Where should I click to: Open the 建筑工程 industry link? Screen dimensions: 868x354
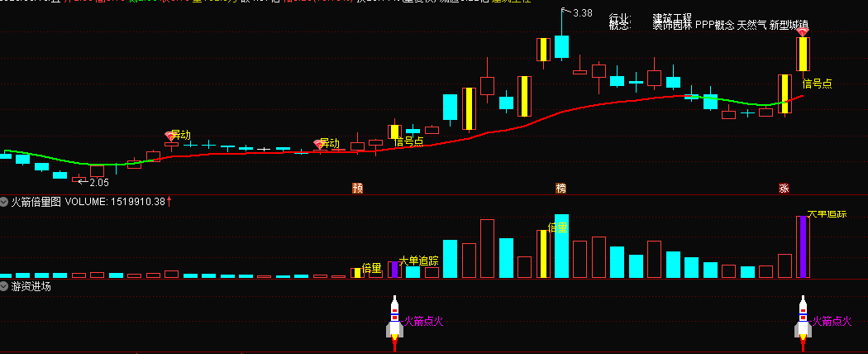(672, 17)
